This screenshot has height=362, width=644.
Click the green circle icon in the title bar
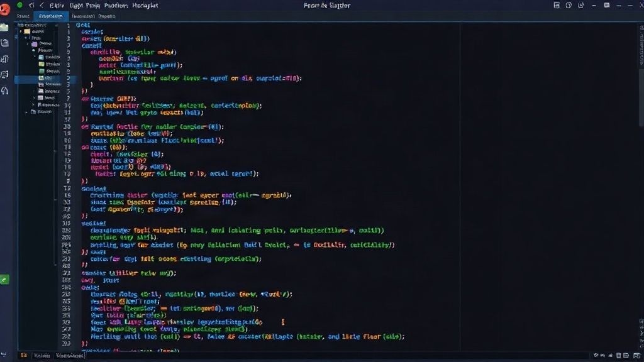click(19, 5)
